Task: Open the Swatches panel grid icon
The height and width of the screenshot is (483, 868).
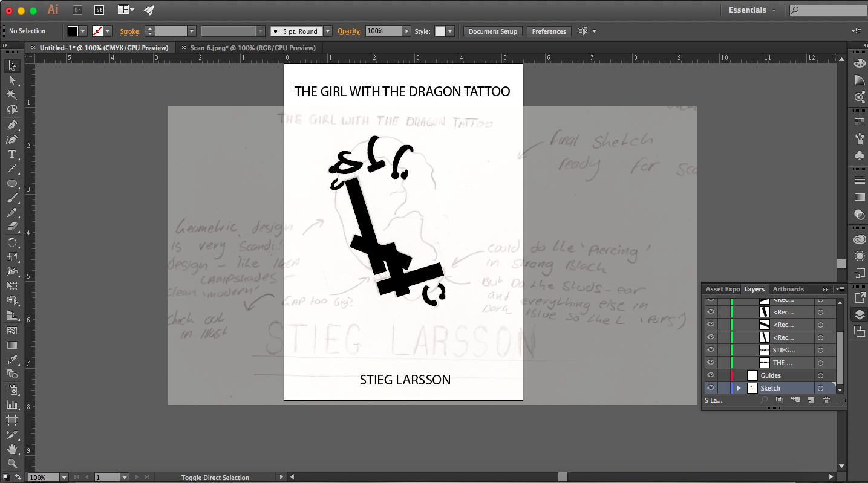Action: coord(859,122)
